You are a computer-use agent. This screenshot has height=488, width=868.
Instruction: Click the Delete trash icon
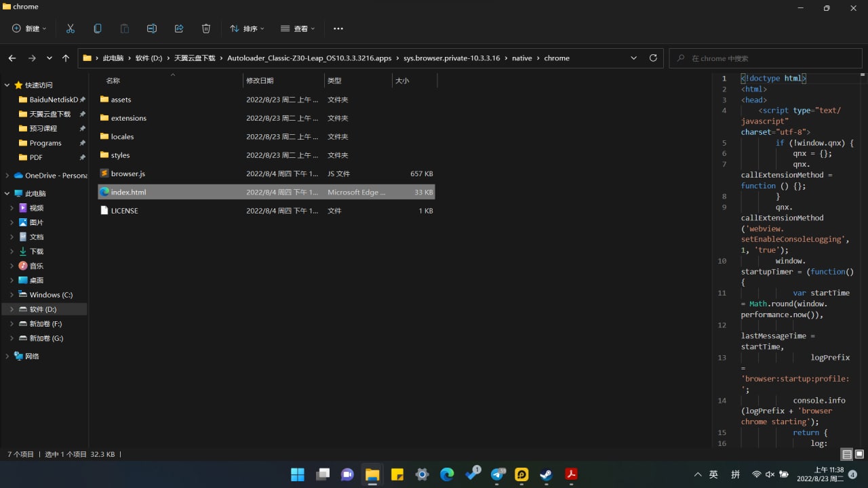point(206,28)
